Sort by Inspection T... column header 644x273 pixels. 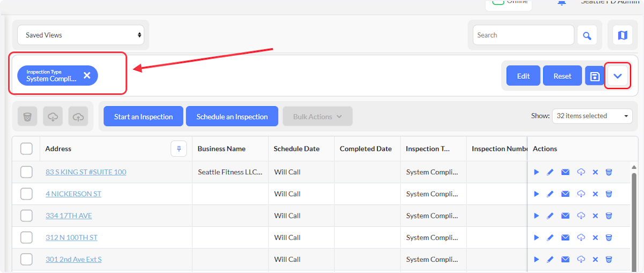click(428, 149)
